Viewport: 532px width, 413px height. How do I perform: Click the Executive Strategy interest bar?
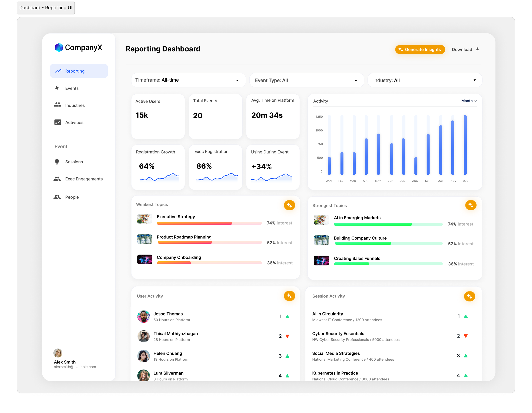(x=209, y=223)
